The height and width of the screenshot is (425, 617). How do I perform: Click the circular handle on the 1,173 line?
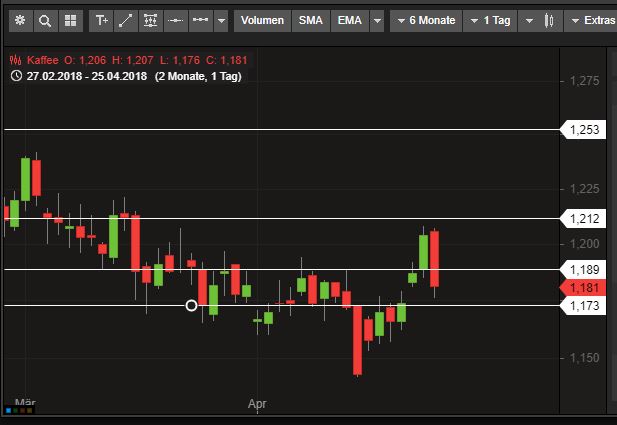click(x=191, y=305)
